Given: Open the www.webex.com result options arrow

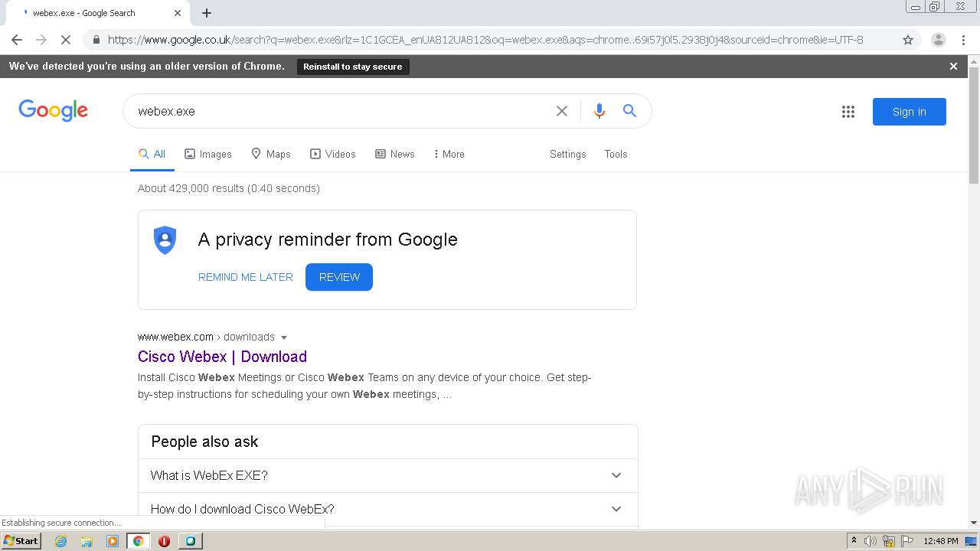Looking at the screenshot, I should (284, 337).
